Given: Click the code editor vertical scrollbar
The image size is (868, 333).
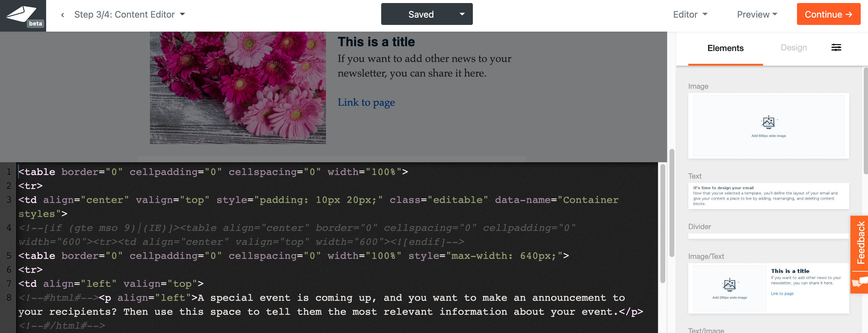Looking at the screenshot, I should click(x=663, y=223).
